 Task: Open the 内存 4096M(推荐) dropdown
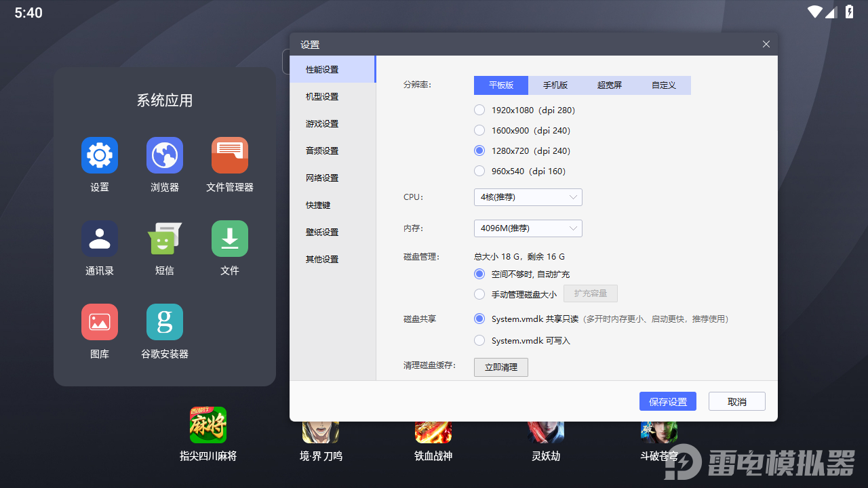(x=528, y=228)
